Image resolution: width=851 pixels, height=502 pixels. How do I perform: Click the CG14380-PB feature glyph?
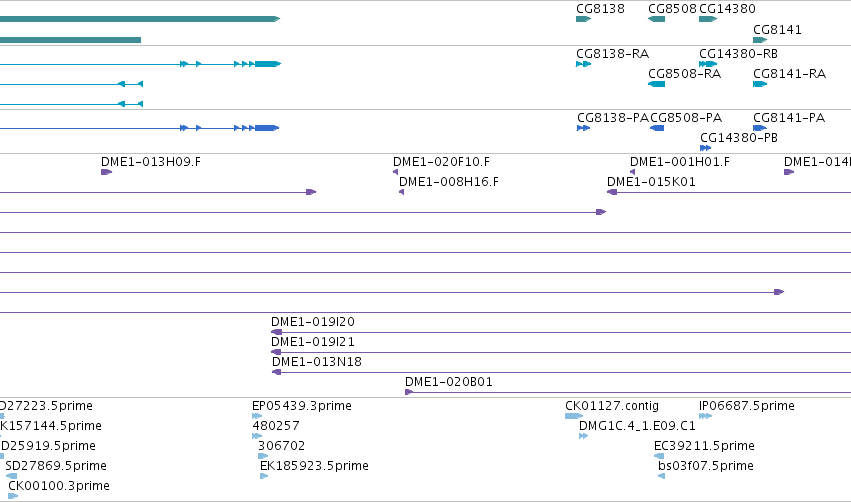706,148
